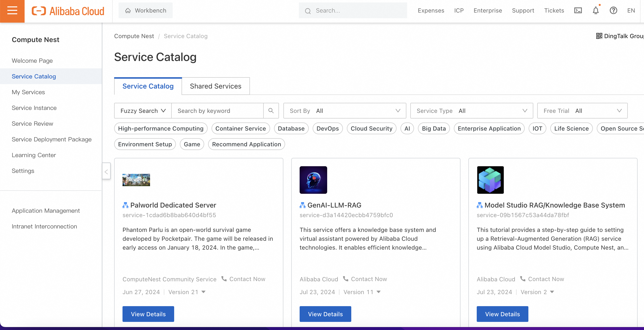Click the service icon beside GenAI-LLM-RAG
644x330 pixels.
[302, 205]
